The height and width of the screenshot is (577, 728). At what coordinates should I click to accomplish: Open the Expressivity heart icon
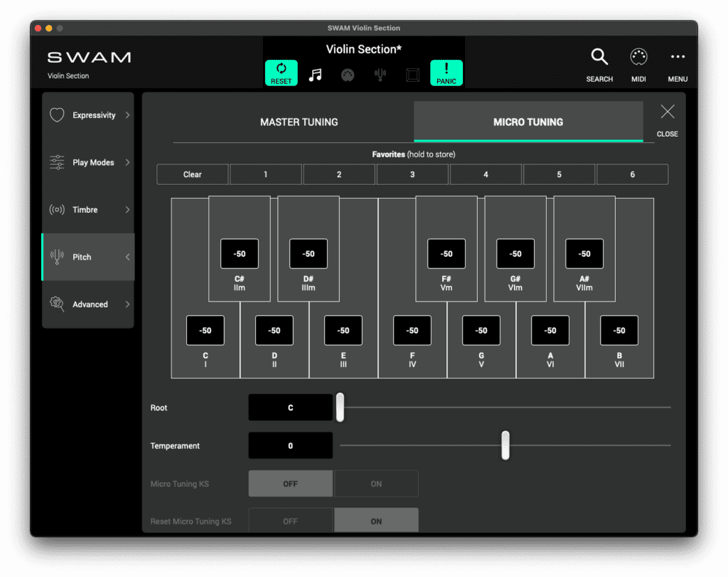click(x=57, y=115)
